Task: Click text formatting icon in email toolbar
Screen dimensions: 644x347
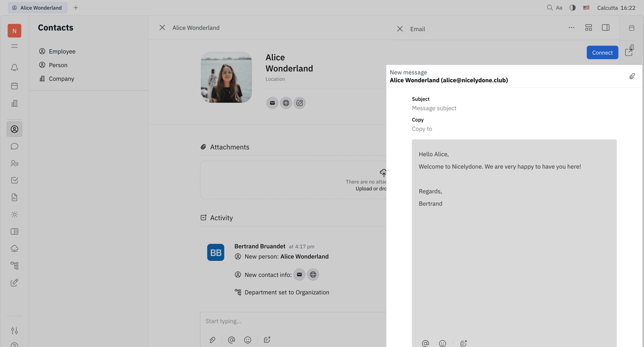Action: [463, 343]
